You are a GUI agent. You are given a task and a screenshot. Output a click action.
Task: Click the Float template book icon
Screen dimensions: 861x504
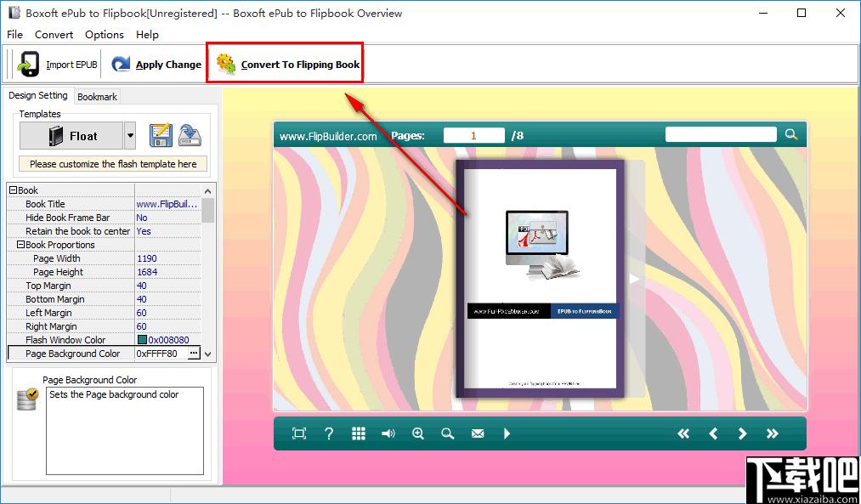[x=56, y=136]
